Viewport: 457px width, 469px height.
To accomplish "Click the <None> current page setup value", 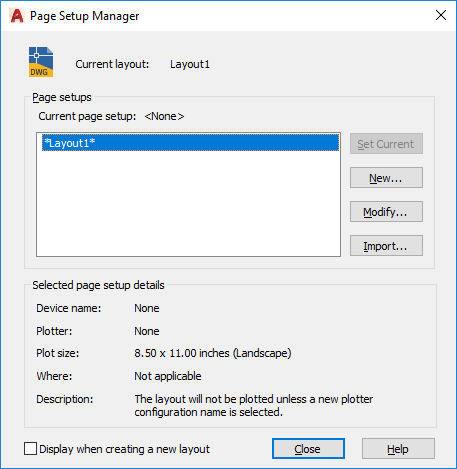I will click(164, 116).
